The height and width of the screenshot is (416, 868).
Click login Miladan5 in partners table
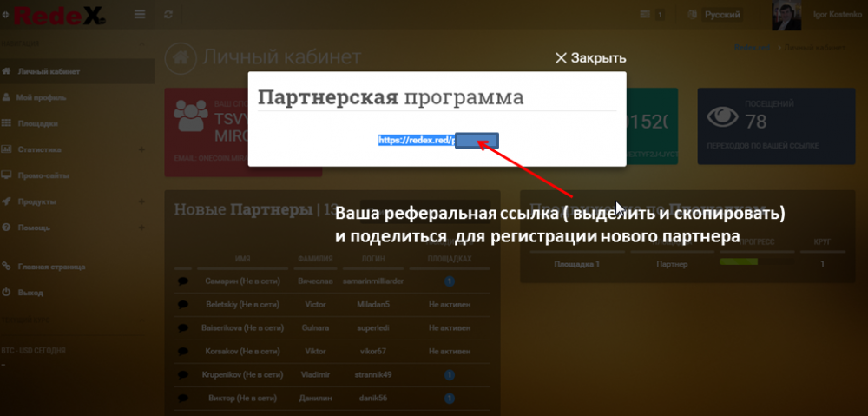coord(372,305)
